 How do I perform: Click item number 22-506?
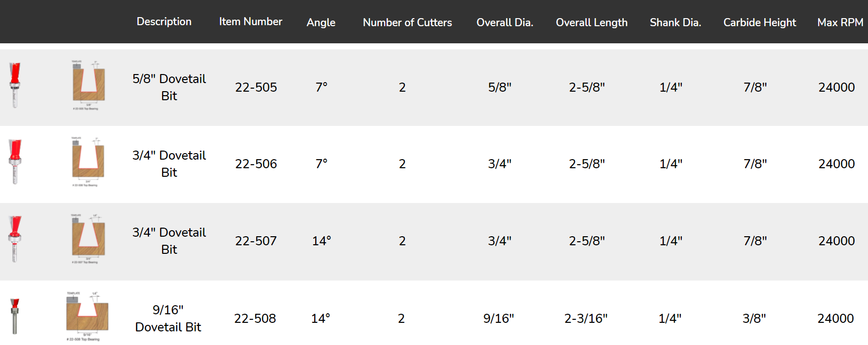tap(256, 164)
